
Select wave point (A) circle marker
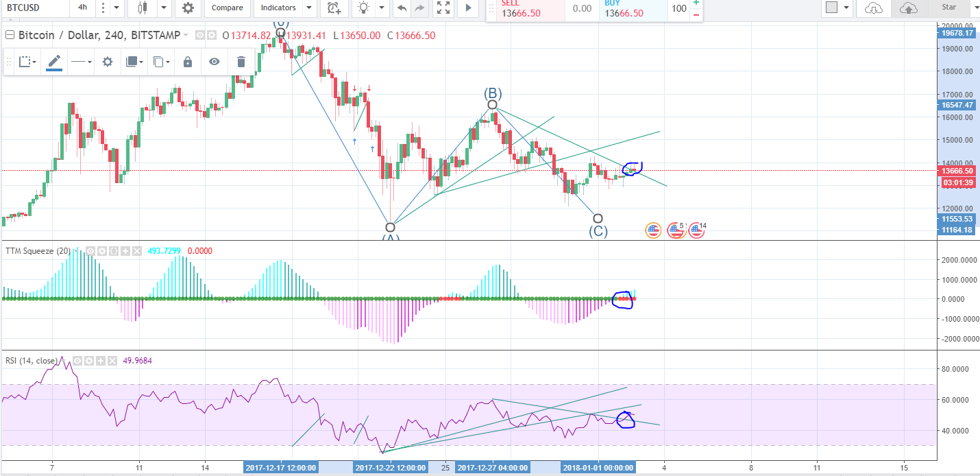point(390,227)
